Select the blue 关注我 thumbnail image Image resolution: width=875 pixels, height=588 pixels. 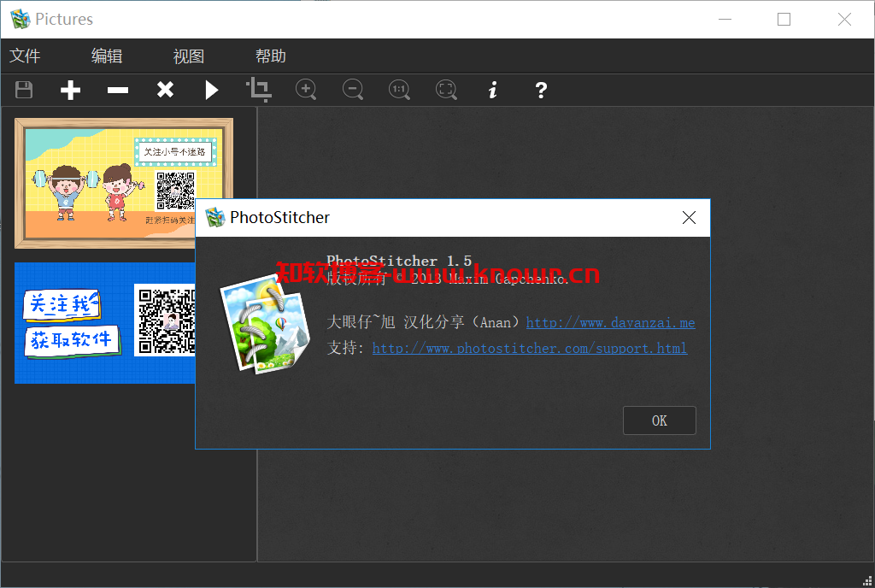click(x=105, y=323)
